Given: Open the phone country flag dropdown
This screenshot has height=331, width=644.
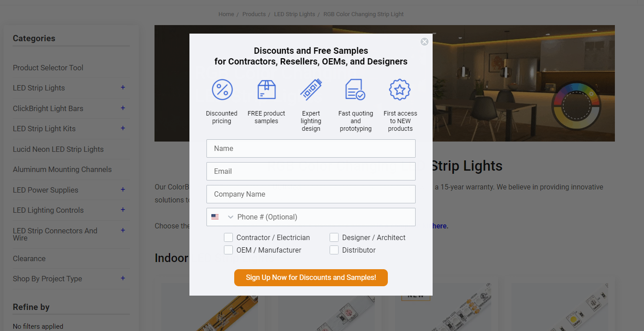Looking at the screenshot, I should [222, 217].
